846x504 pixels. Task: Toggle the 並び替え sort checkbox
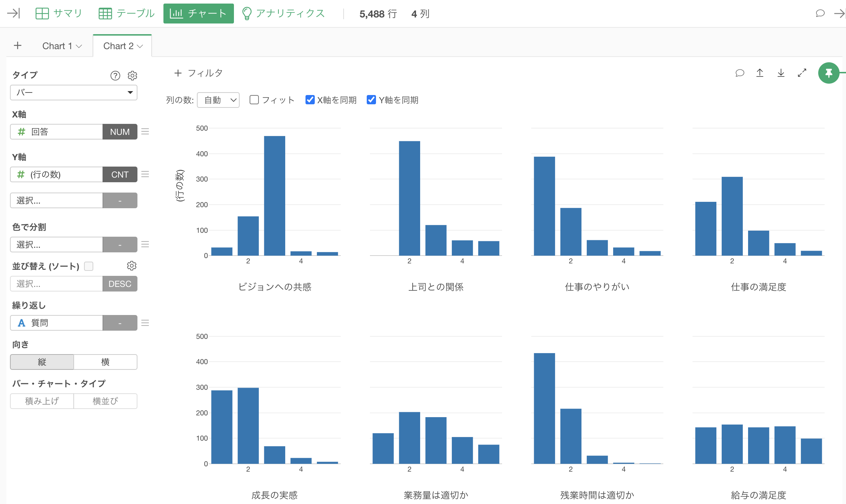89,266
